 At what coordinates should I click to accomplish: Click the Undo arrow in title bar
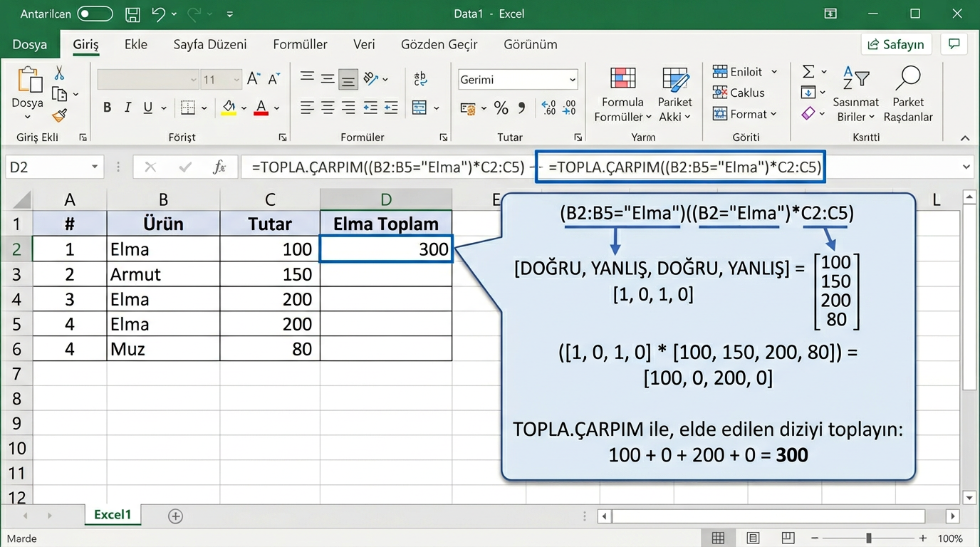point(159,14)
